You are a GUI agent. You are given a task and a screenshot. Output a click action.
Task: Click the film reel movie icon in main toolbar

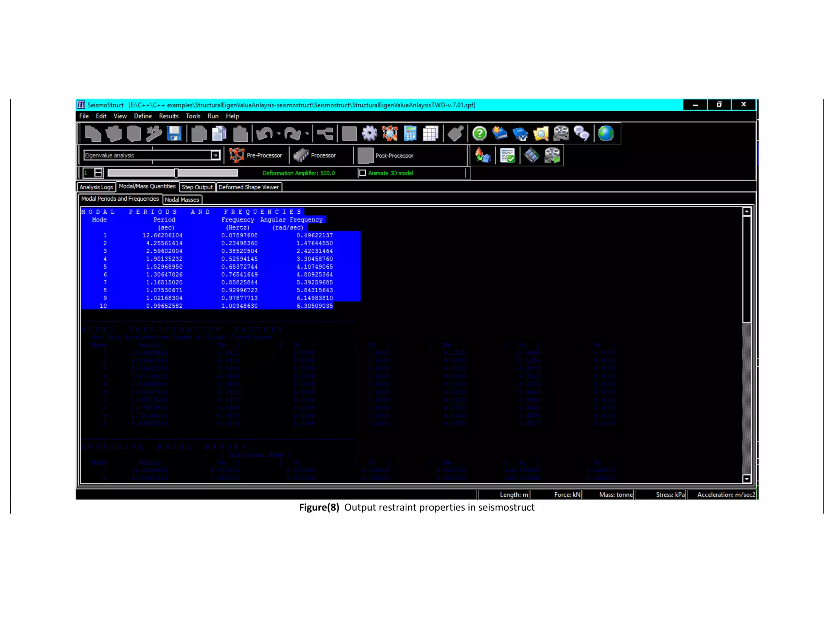point(561,133)
